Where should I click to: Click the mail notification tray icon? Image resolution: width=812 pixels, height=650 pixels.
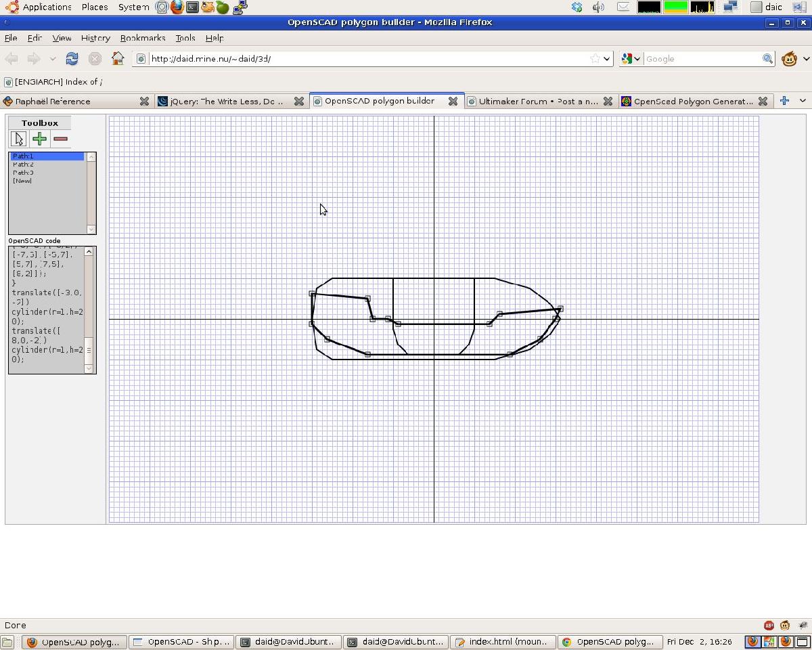(623, 7)
